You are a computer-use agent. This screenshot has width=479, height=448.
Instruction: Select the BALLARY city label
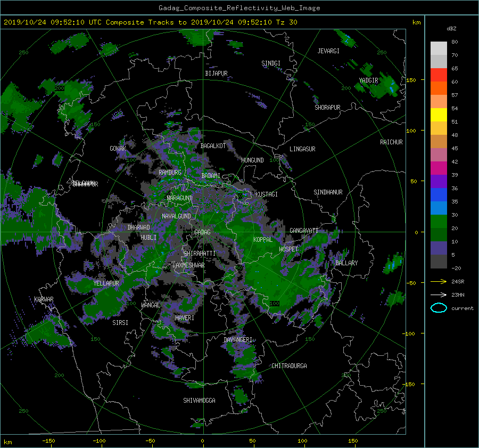click(346, 263)
